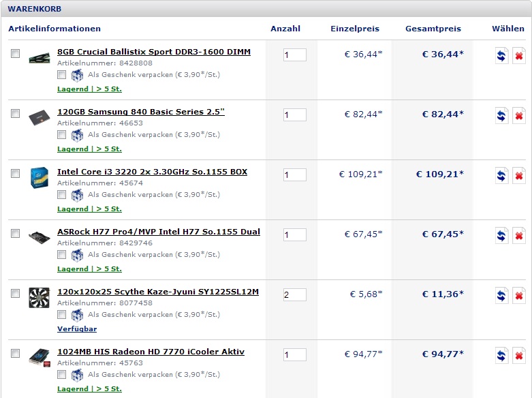This screenshot has width=532, height=398.
Task: Update quantity icon for Samsung 840 row
Action: pos(501,116)
